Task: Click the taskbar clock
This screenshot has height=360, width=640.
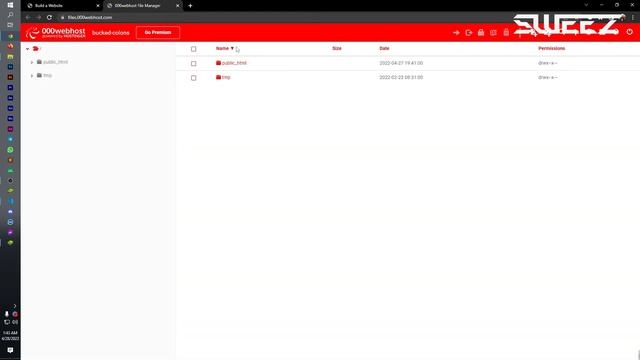Action: [x=10, y=336]
